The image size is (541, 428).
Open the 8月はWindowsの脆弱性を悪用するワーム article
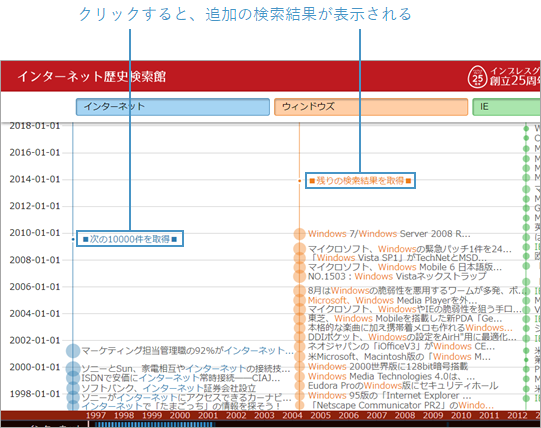click(416, 291)
